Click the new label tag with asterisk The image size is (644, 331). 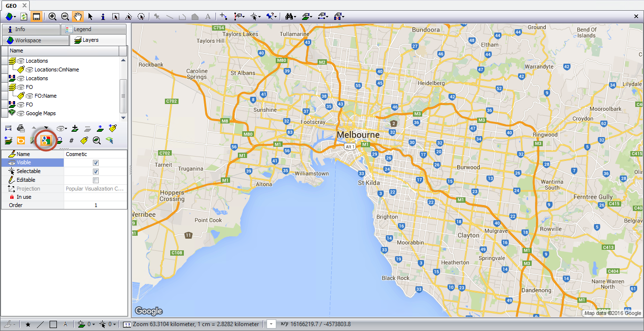point(112,128)
